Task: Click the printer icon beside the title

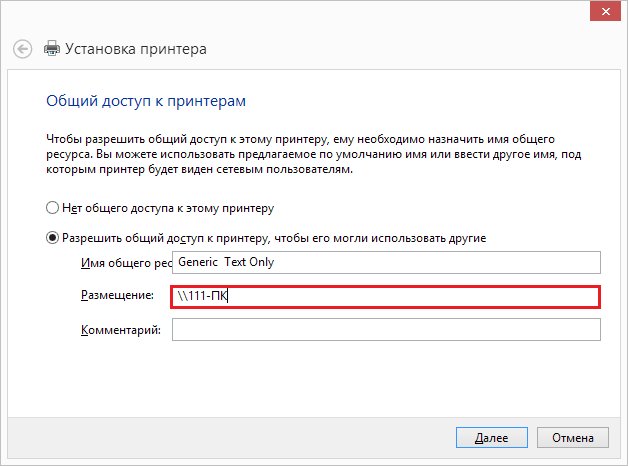Action: point(53,48)
